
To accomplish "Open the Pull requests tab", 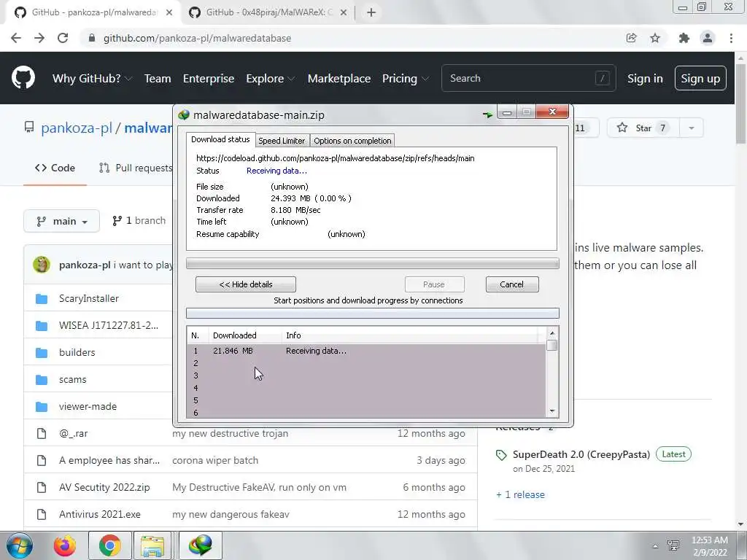I will coord(136,168).
